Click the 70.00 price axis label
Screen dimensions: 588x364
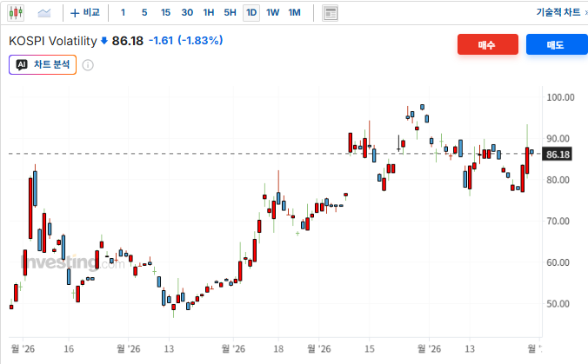(x=558, y=222)
